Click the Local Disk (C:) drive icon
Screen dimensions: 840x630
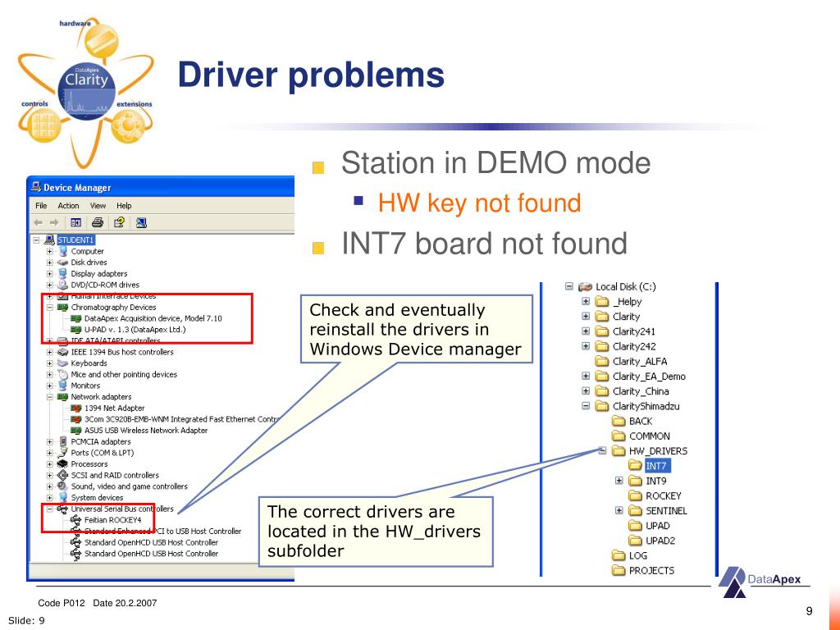tap(585, 286)
